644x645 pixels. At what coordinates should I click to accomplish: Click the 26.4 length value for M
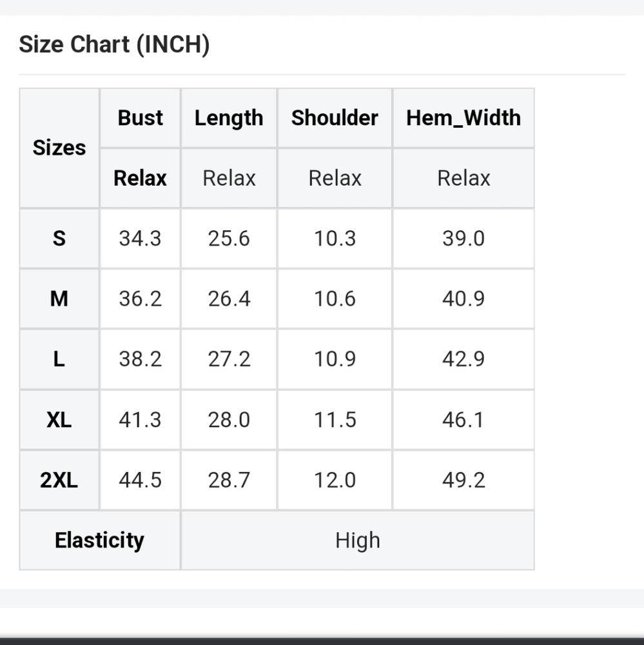point(229,299)
